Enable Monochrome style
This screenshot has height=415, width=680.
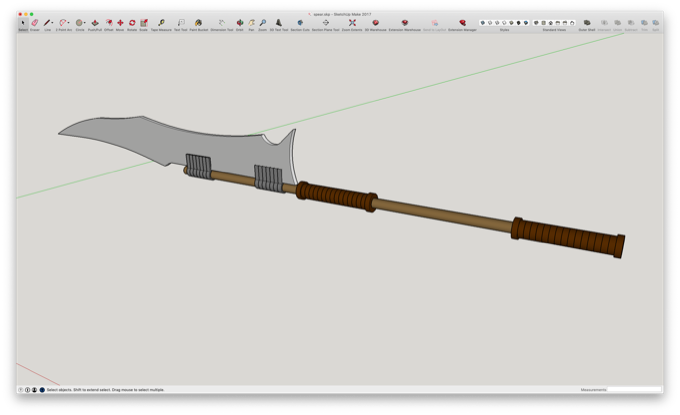[526, 23]
